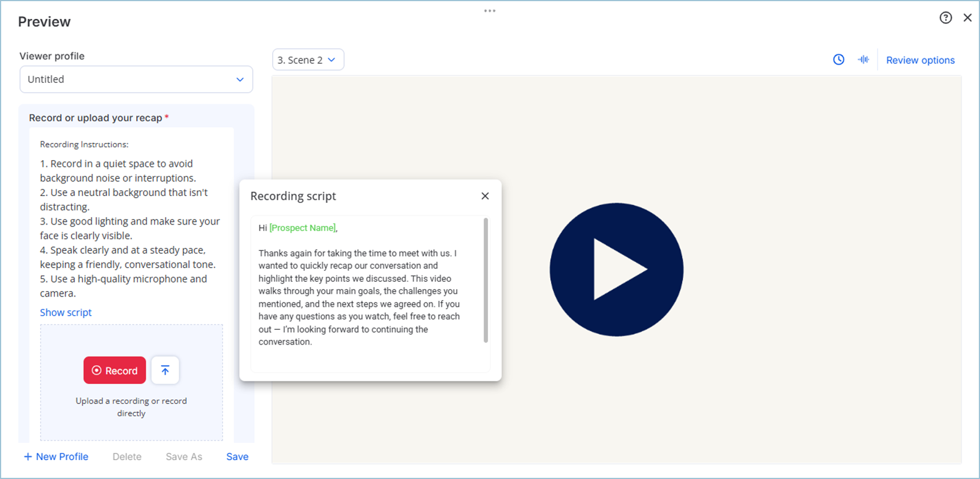980x479 pixels.
Task: Save the viewer profile
Action: click(237, 457)
